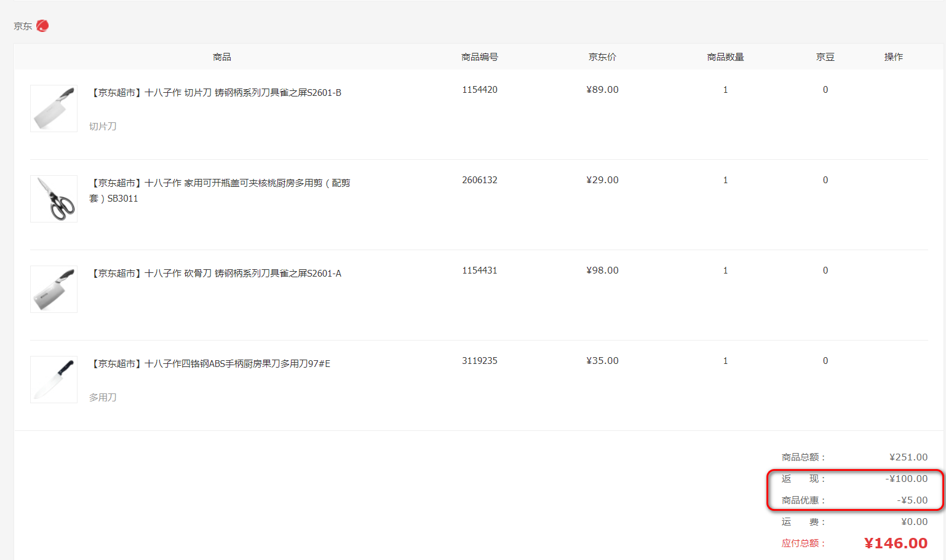
Task: Click the 应付总额 amount ¥146.00
Action: click(x=896, y=543)
